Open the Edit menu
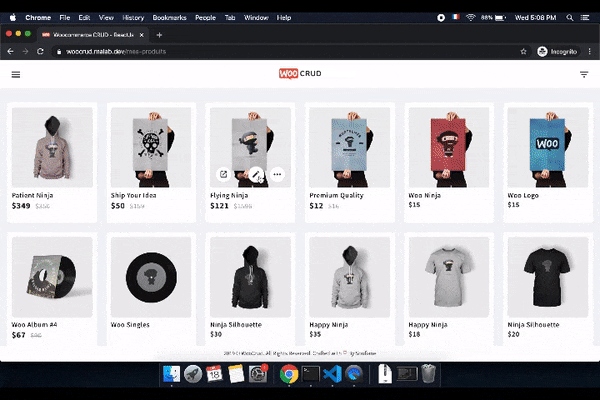600x400 pixels. click(84, 18)
